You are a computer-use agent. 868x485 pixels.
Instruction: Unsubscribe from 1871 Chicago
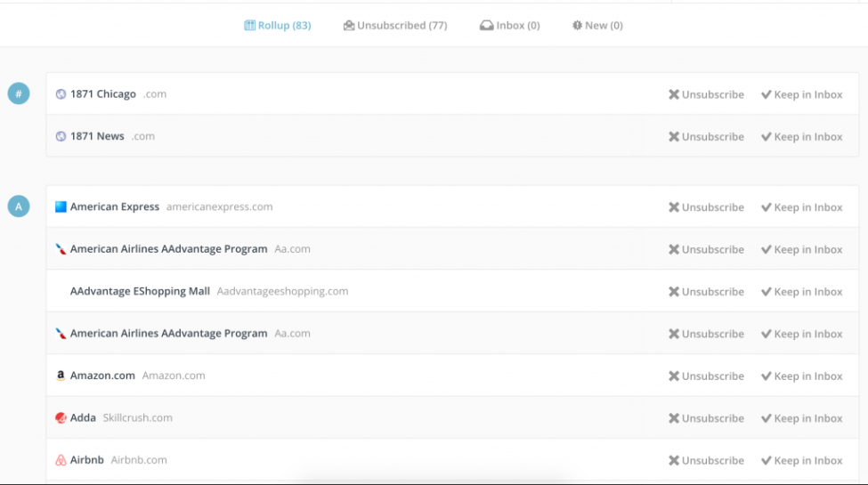click(706, 94)
